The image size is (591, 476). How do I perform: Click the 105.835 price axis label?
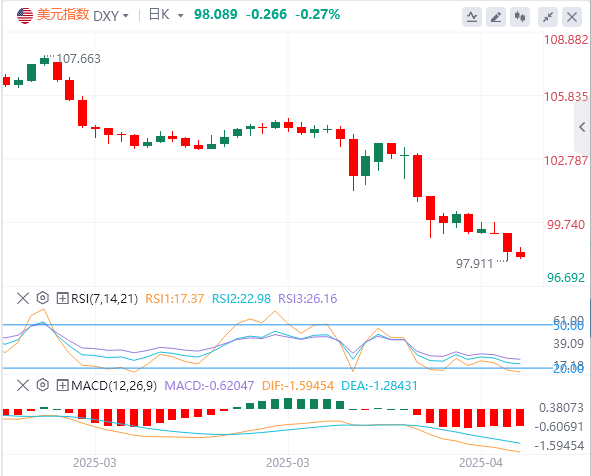pos(566,97)
